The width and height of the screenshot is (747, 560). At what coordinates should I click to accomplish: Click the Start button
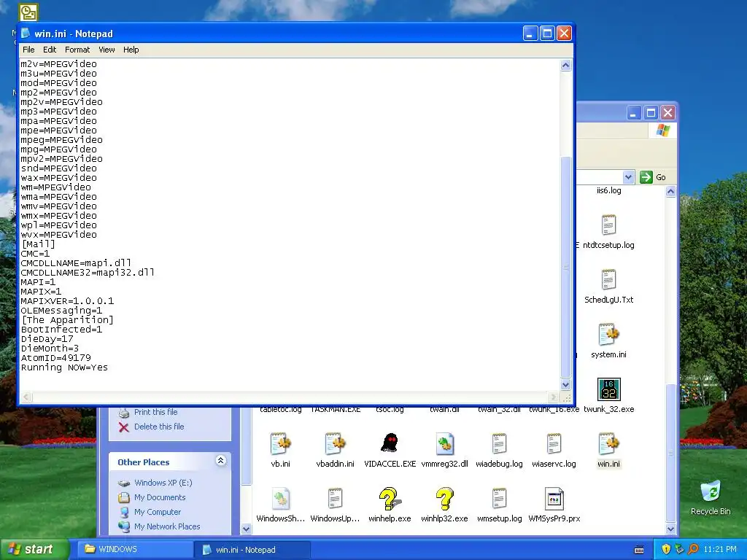35,549
